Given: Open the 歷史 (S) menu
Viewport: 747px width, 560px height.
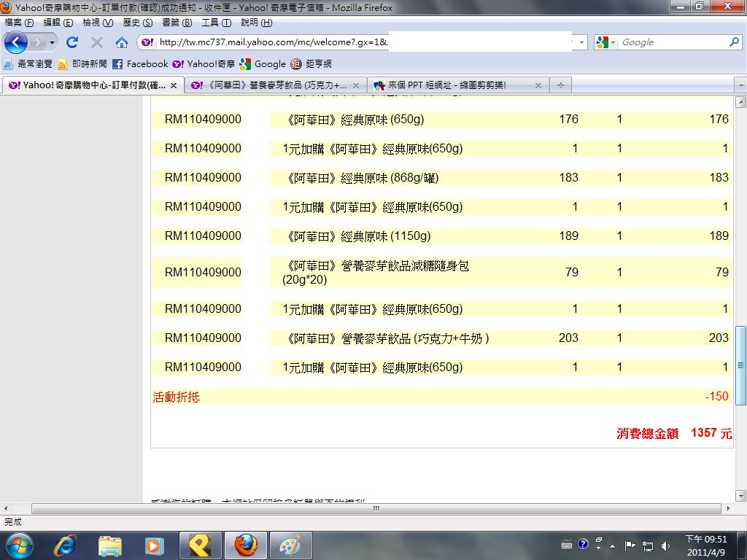Looking at the screenshot, I should coord(138,23).
